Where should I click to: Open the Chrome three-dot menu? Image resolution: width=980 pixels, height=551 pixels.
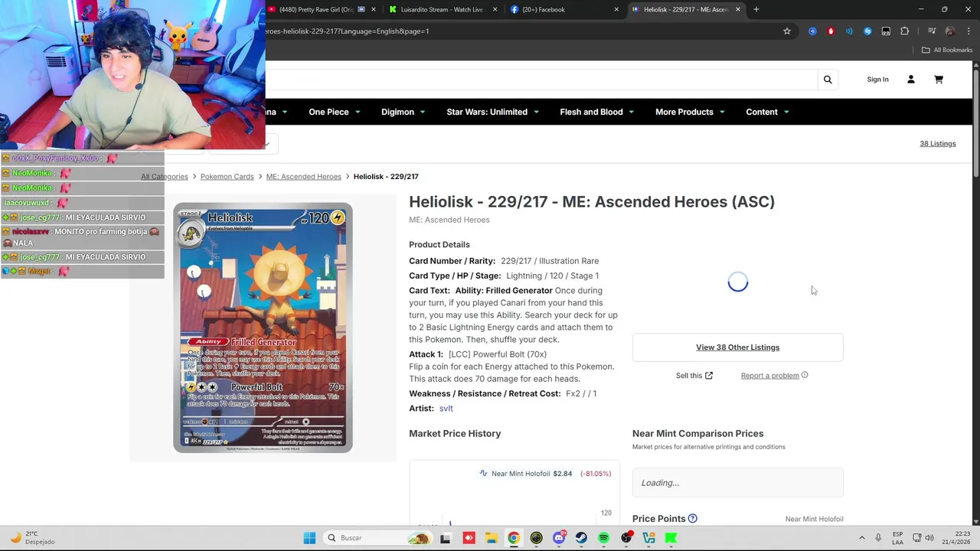point(968,31)
